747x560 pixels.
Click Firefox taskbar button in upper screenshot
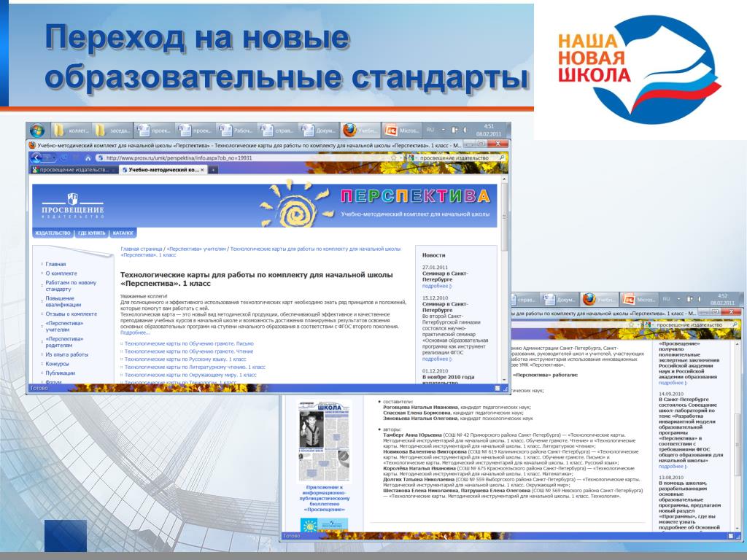360,130
